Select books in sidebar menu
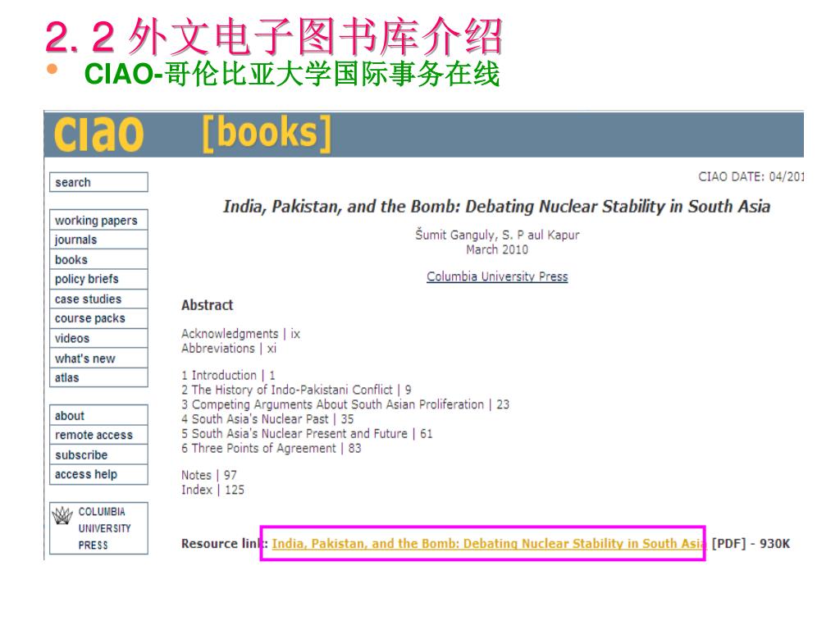Screen dimensions: 840x630 coord(98,259)
